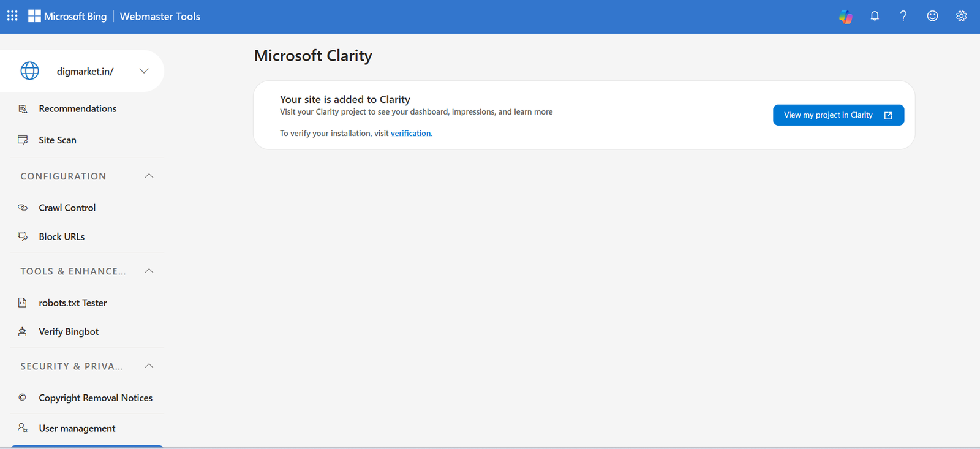Screen dimensions: 980x449
Task: Click the TOOLS & ENHANCE... section label
Action: 73,271
